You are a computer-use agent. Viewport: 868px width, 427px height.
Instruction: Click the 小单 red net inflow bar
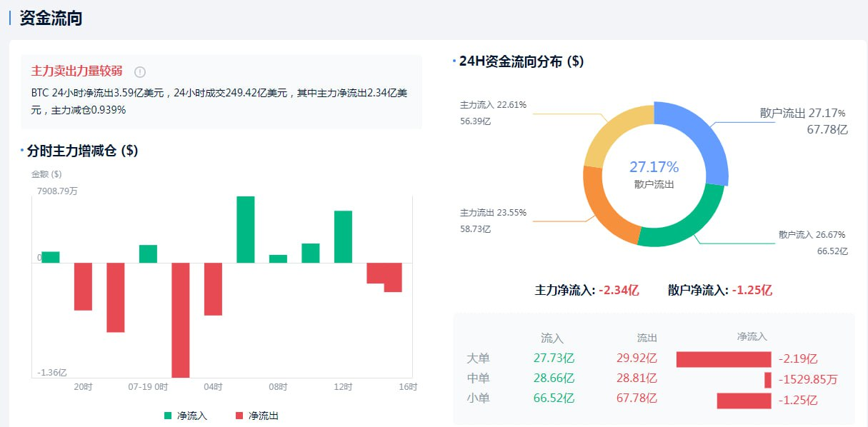744,401
